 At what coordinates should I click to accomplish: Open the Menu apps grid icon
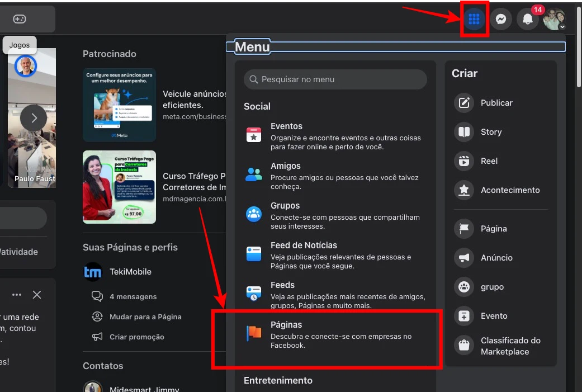click(x=474, y=18)
